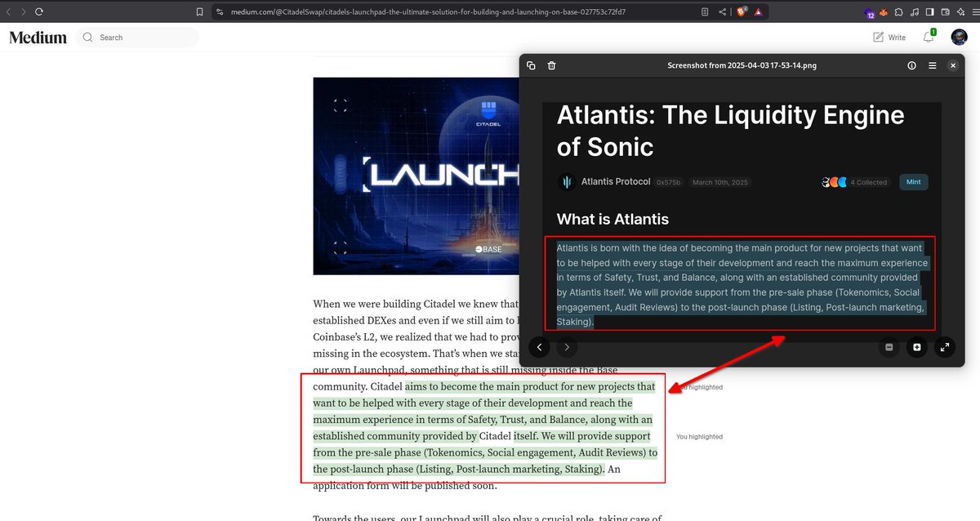Screen dimensions: 980x521
Task: Click the lower You highlighted note
Action: tap(699, 437)
